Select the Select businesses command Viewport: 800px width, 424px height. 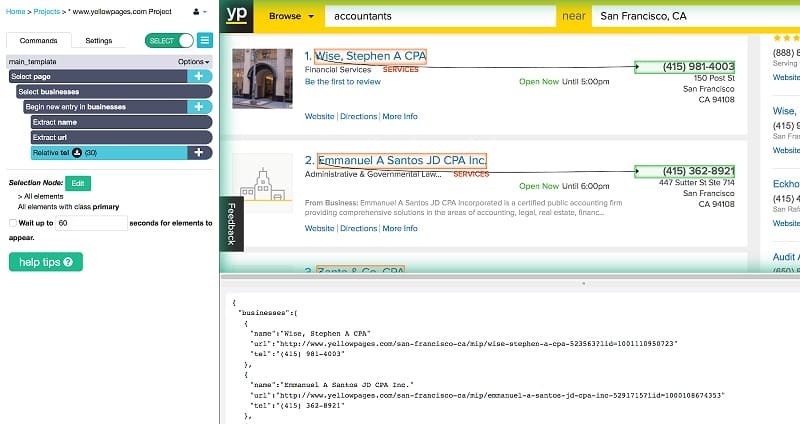(x=114, y=92)
